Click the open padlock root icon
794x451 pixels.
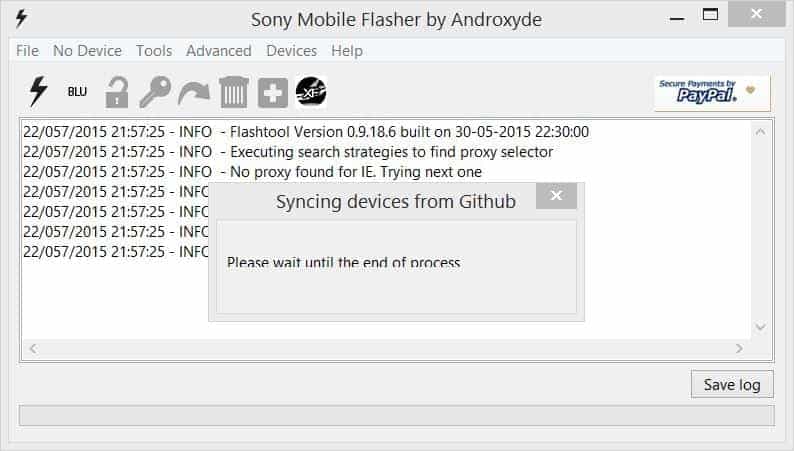coord(116,92)
